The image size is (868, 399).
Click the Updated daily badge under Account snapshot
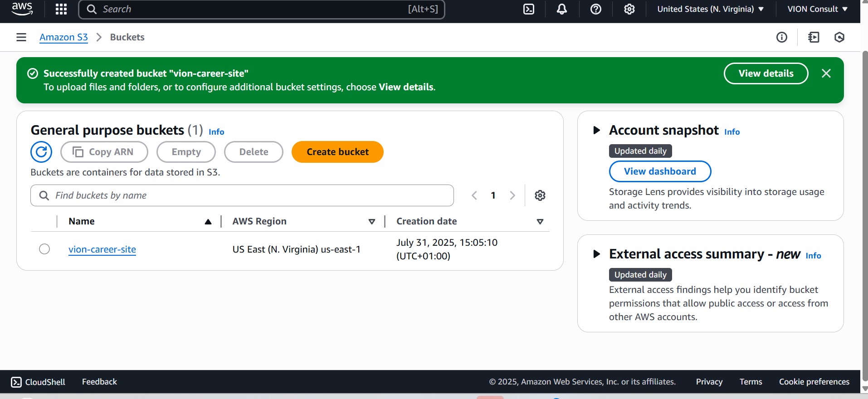tap(640, 151)
